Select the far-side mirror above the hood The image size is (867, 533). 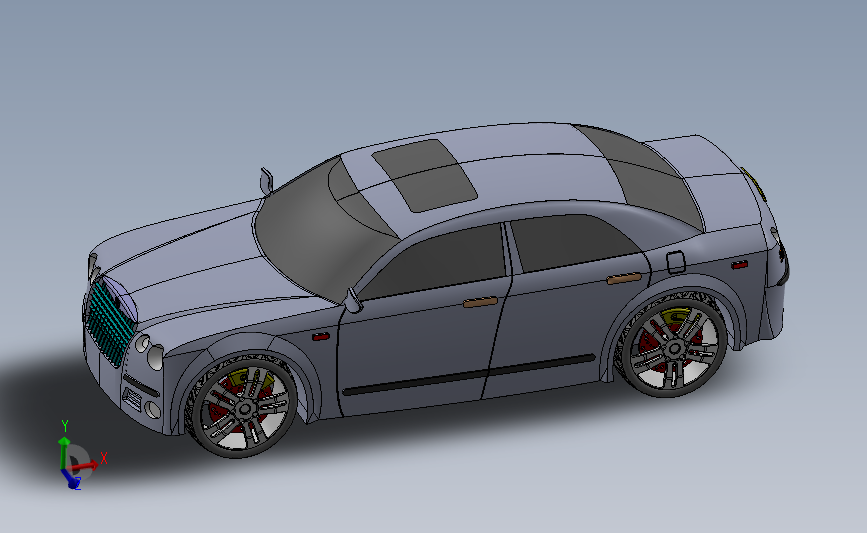click(x=266, y=181)
